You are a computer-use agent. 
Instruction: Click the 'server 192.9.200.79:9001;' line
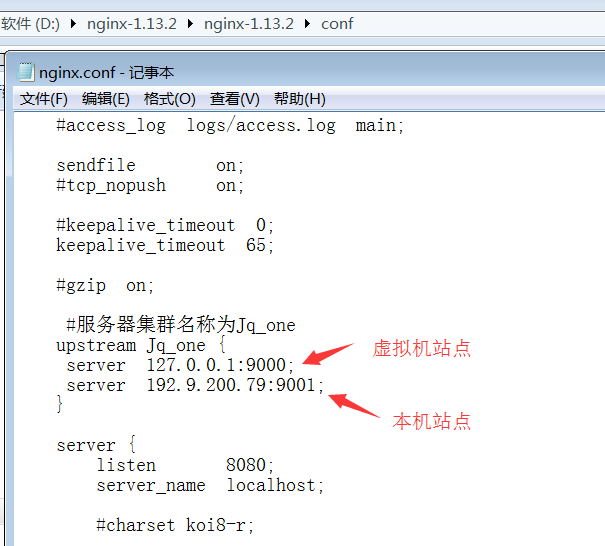tap(195, 385)
